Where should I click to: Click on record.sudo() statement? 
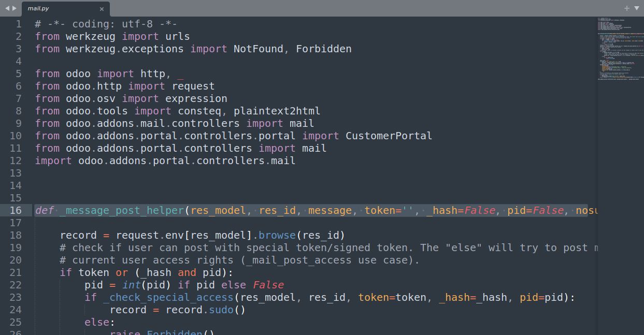click(x=177, y=310)
